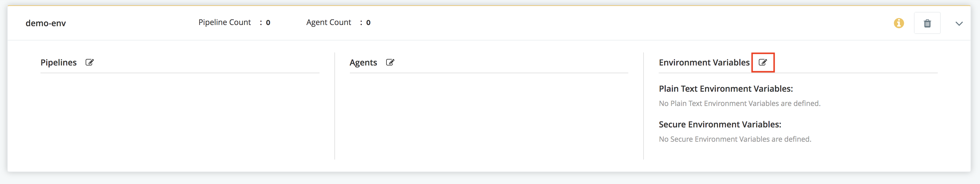The height and width of the screenshot is (184, 980).
Task: Click the Pipeline Count label
Action: 224,22
